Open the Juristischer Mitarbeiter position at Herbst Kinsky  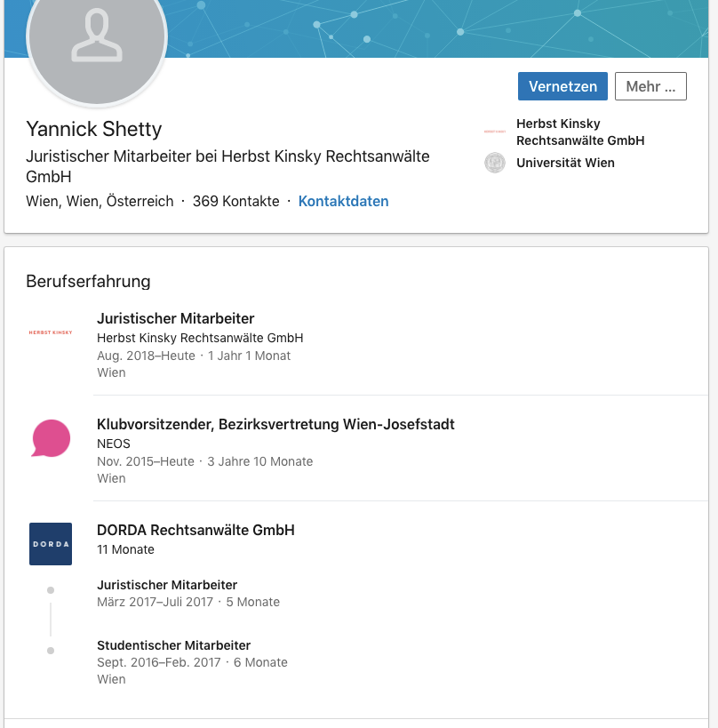(175, 318)
